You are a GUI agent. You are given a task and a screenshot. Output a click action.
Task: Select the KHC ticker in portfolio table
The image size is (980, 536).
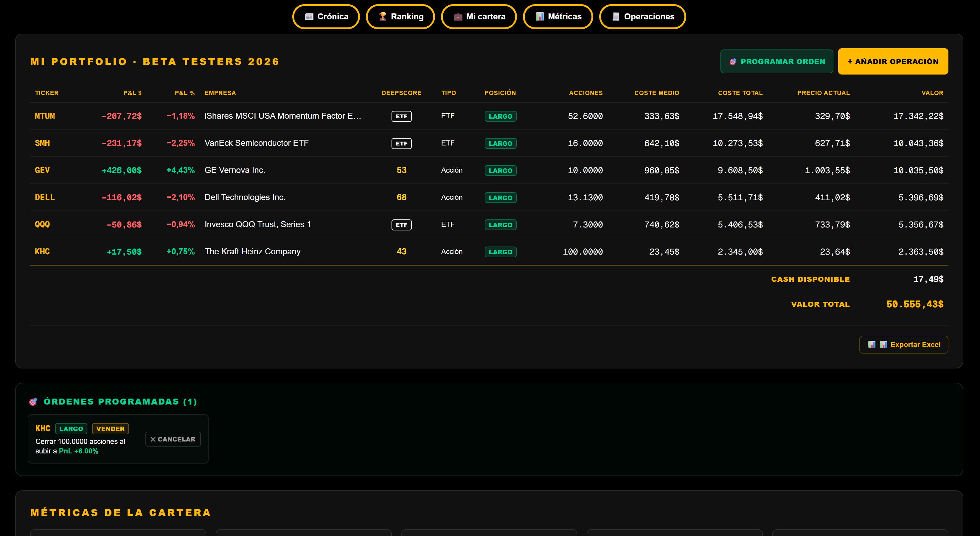(42, 252)
